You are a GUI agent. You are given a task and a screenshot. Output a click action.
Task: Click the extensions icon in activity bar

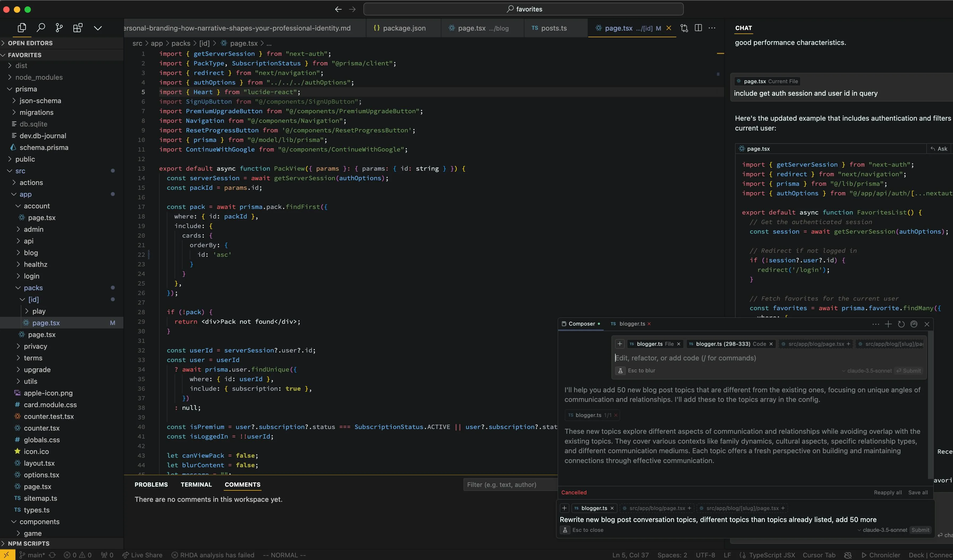coord(78,27)
